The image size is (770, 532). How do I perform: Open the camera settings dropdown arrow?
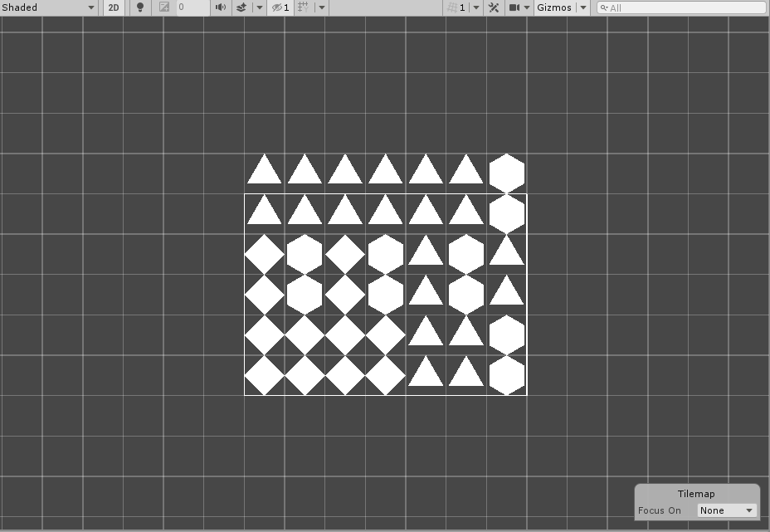pyautogui.click(x=527, y=7)
